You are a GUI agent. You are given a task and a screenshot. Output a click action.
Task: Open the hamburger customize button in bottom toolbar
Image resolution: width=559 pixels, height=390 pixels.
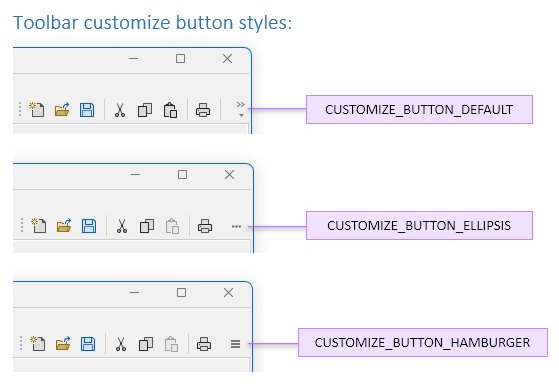click(x=235, y=344)
